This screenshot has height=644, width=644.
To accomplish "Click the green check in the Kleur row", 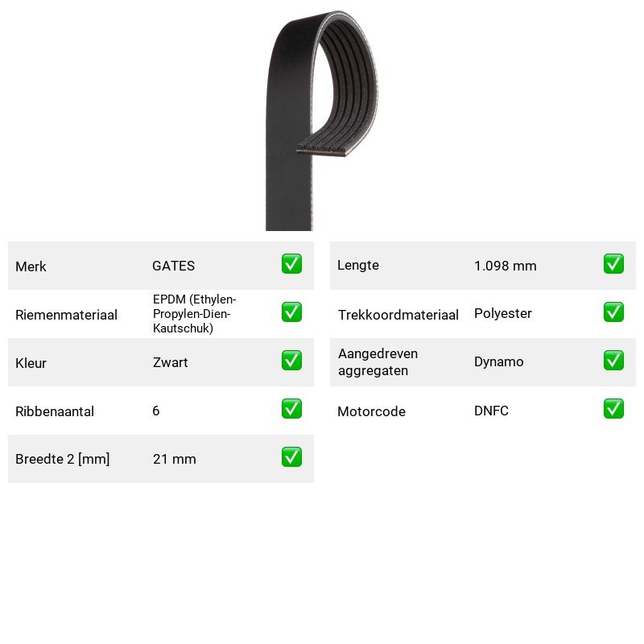I will 291,360.
